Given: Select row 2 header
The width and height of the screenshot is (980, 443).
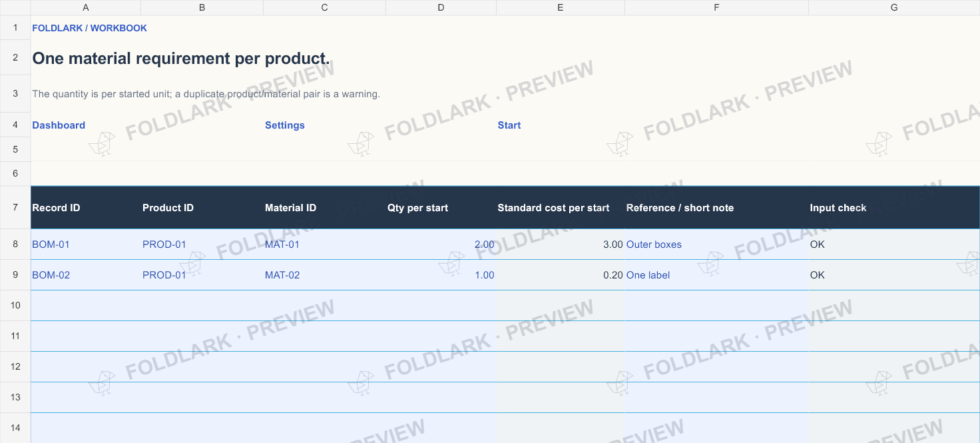Looking at the screenshot, I should pyautogui.click(x=15, y=57).
